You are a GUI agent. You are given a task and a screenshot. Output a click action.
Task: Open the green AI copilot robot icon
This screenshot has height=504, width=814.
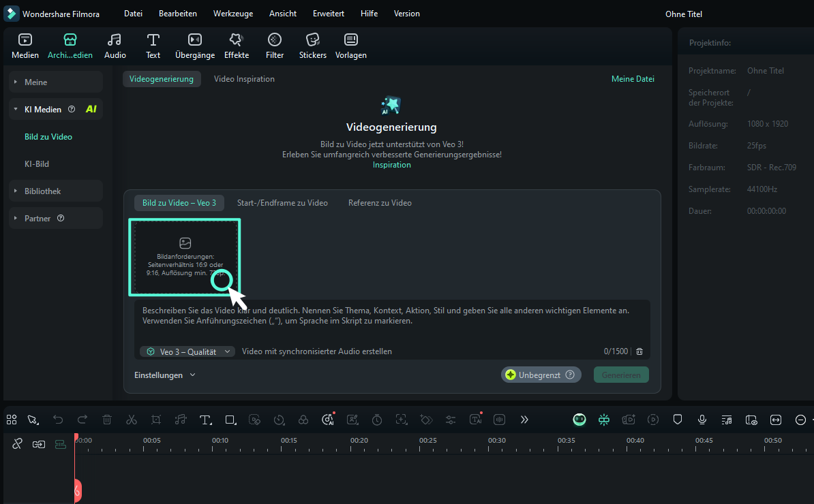579,420
